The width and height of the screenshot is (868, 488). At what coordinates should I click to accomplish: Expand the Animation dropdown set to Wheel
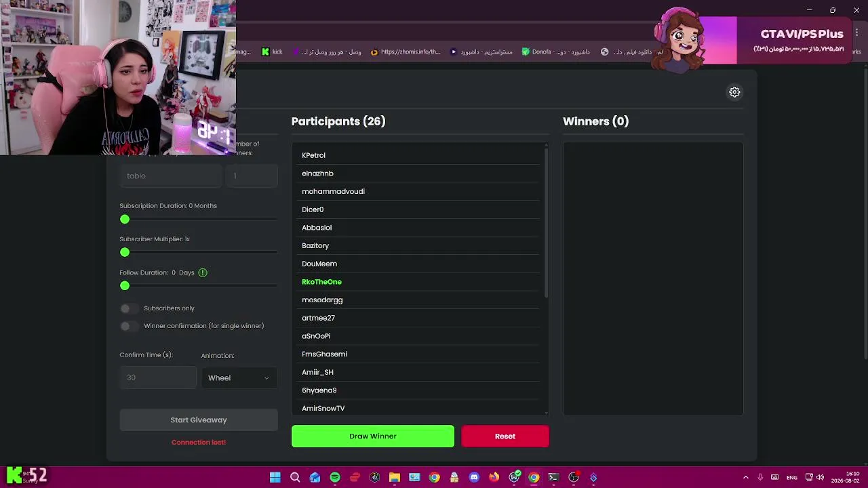tap(239, 378)
